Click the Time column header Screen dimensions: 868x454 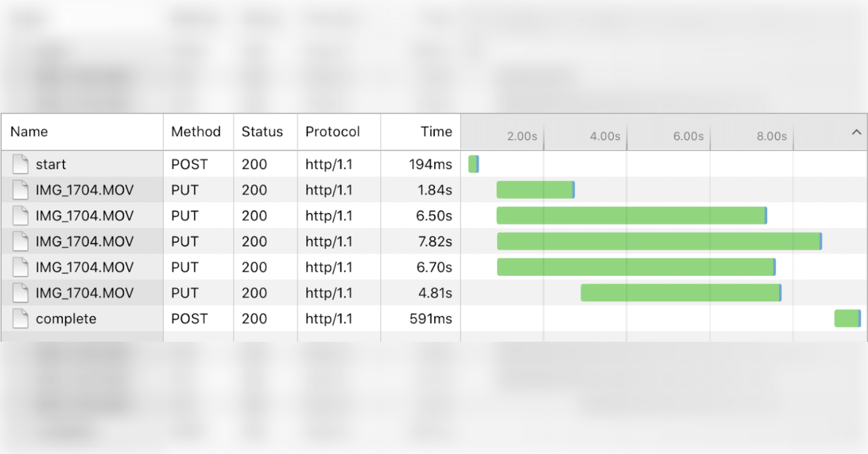[436, 132]
